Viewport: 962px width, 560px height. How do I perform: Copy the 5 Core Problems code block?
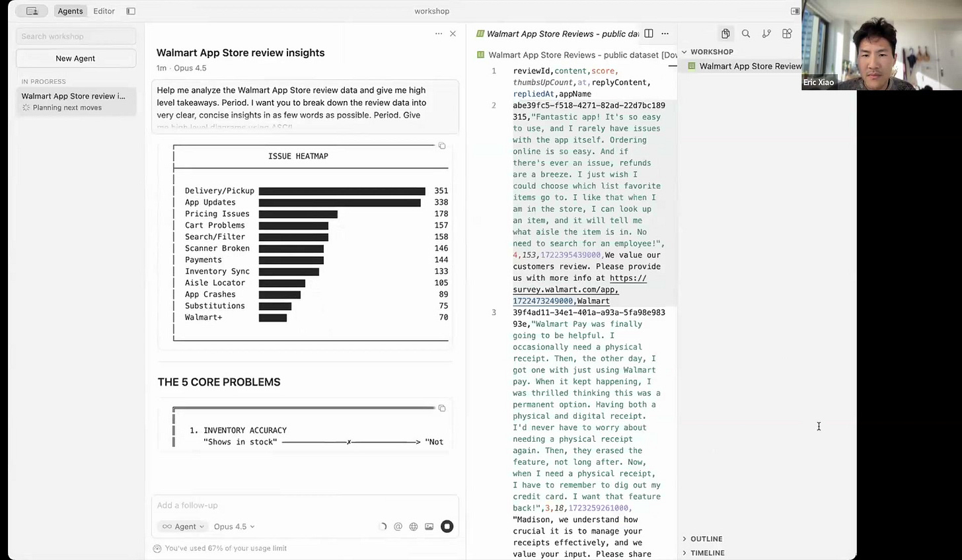(442, 409)
